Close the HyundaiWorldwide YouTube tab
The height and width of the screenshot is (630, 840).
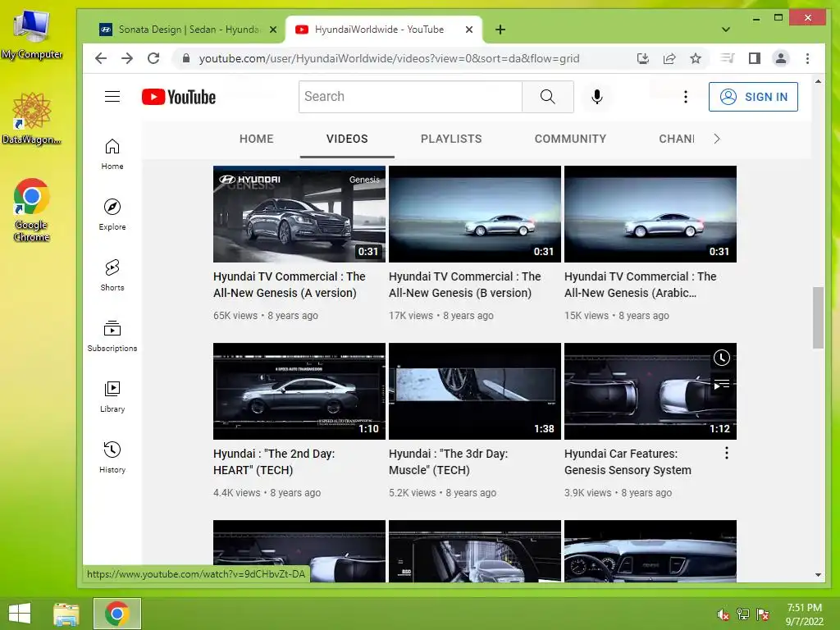[469, 30]
